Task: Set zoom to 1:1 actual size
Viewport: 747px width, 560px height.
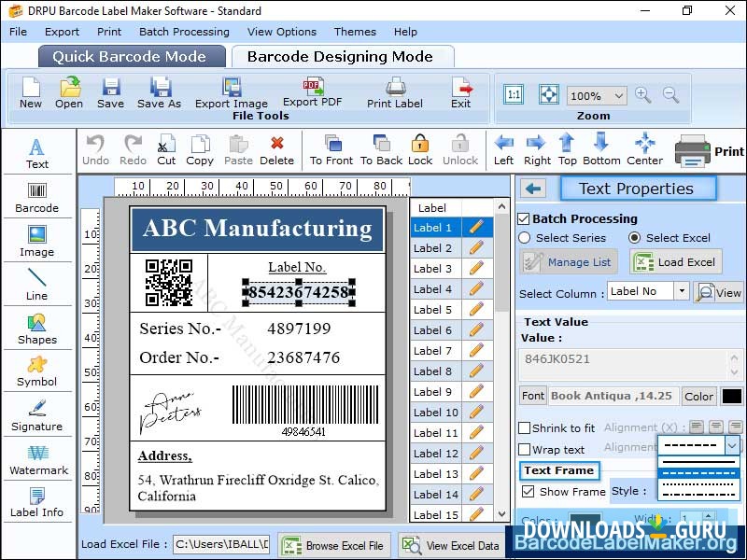Action: (514, 94)
